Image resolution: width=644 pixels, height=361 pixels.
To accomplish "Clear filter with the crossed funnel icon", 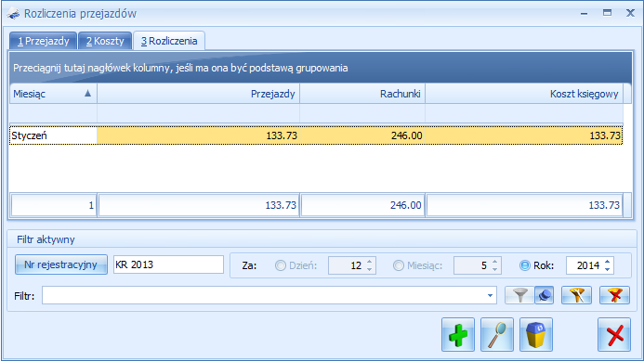I will 614,295.
